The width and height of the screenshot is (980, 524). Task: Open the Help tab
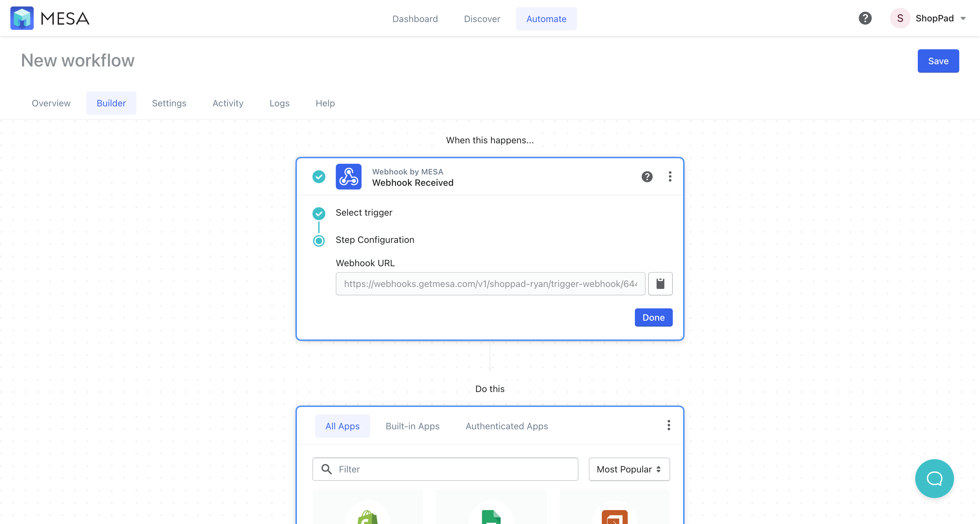tap(325, 103)
